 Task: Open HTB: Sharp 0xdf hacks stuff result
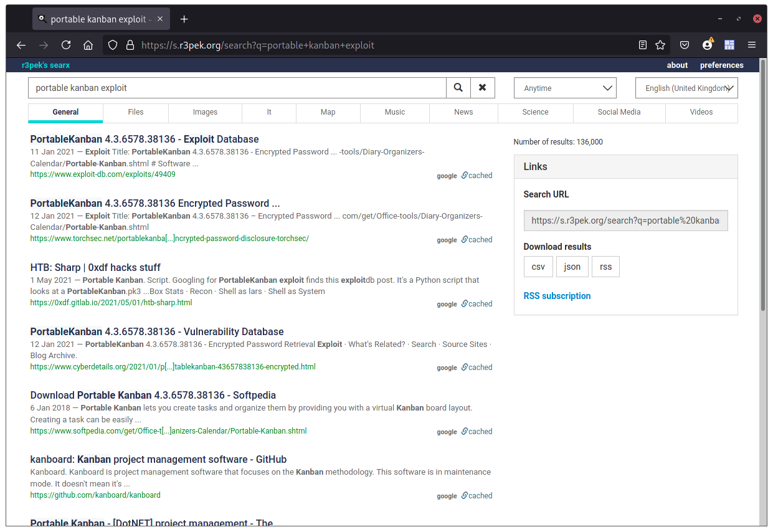pos(95,267)
